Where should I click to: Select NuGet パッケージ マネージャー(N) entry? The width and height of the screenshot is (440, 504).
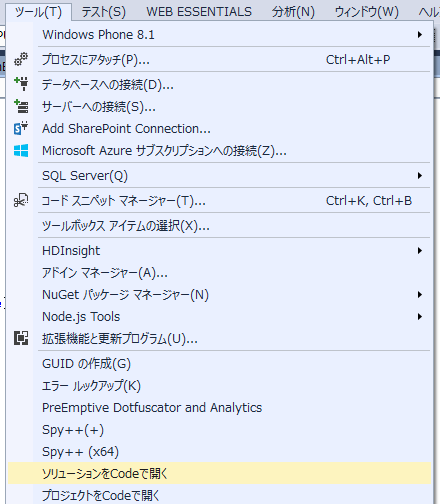(219, 295)
